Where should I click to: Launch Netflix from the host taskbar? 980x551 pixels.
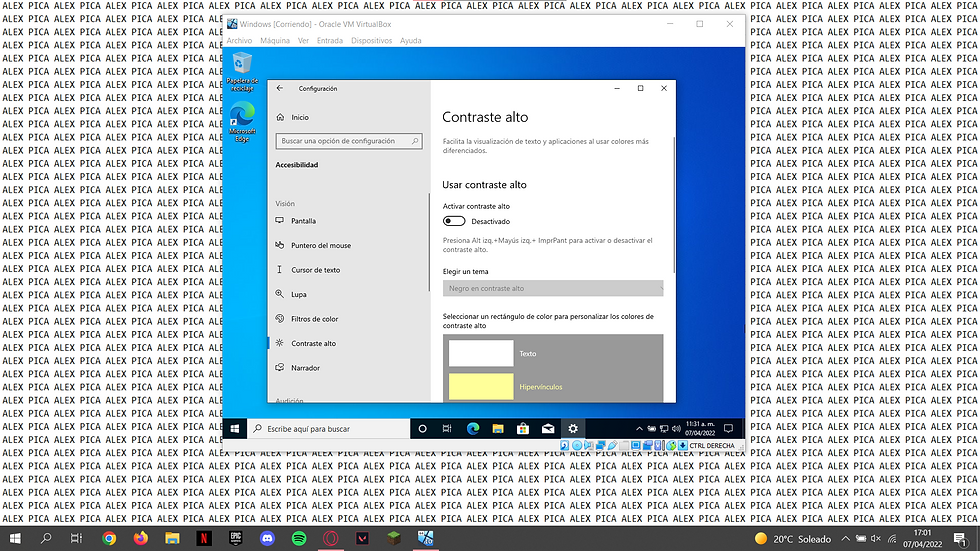click(204, 539)
